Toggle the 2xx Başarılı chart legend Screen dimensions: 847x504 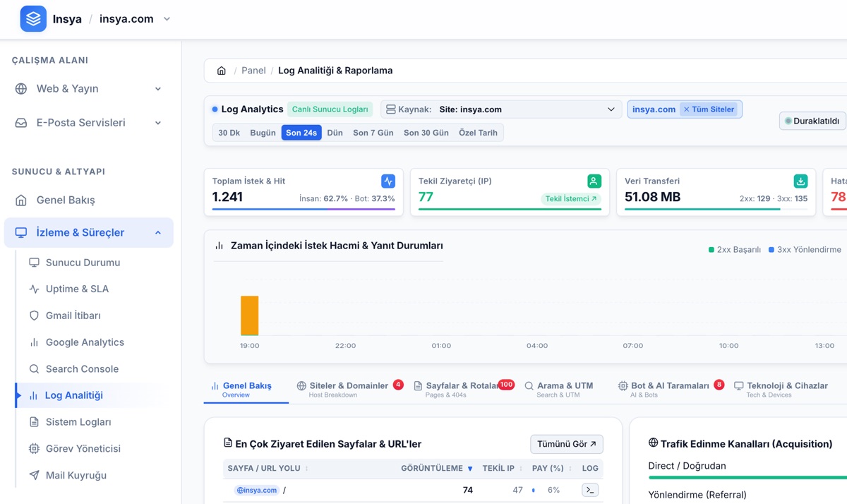click(735, 250)
